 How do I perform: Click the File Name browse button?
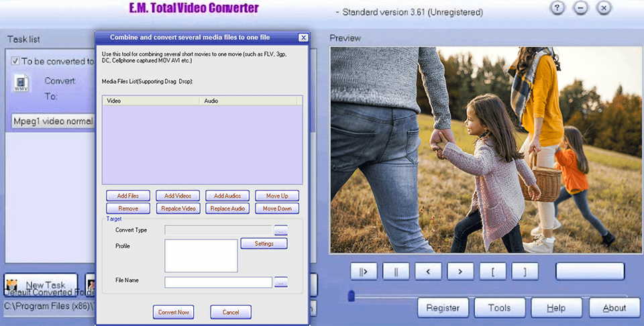pos(281,282)
